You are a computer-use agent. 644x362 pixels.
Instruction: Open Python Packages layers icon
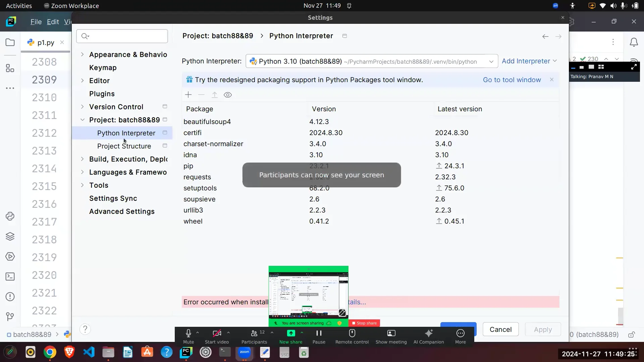(10, 236)
